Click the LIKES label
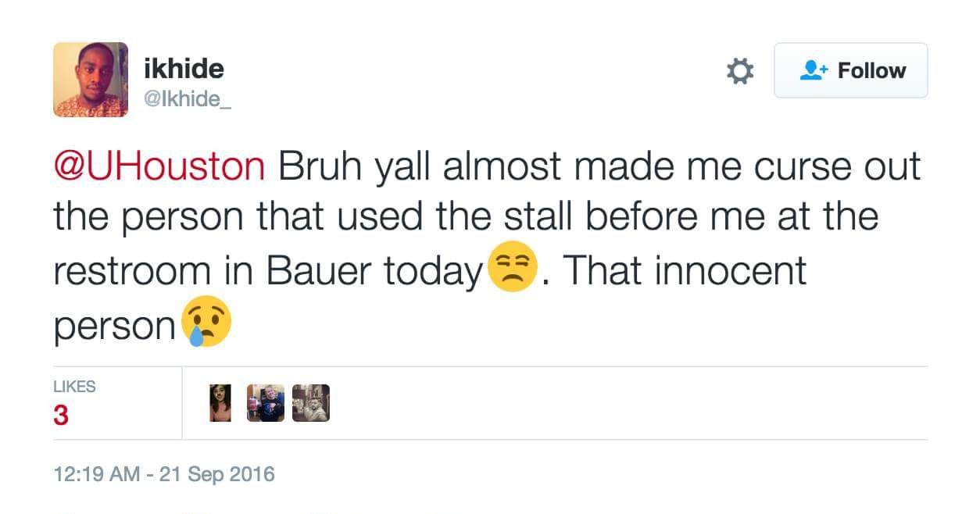This screenshot has width=980, height=514. click(74, 387)
